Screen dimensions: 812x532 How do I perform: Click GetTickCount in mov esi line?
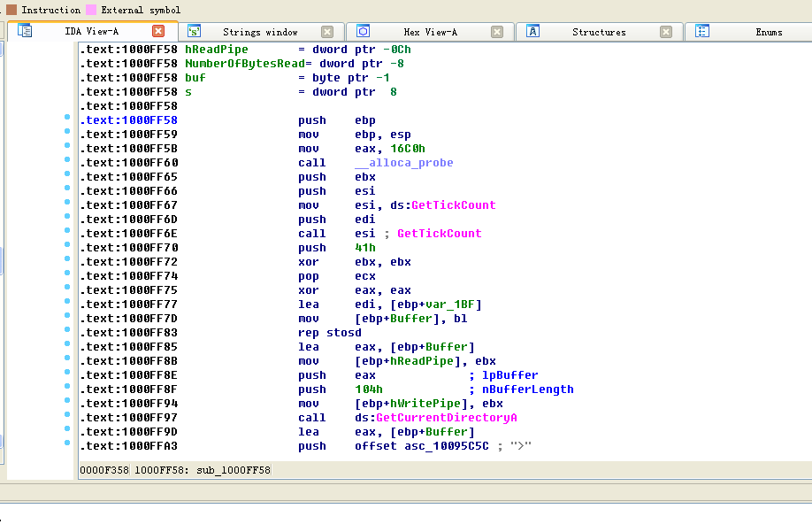point(454,205)
